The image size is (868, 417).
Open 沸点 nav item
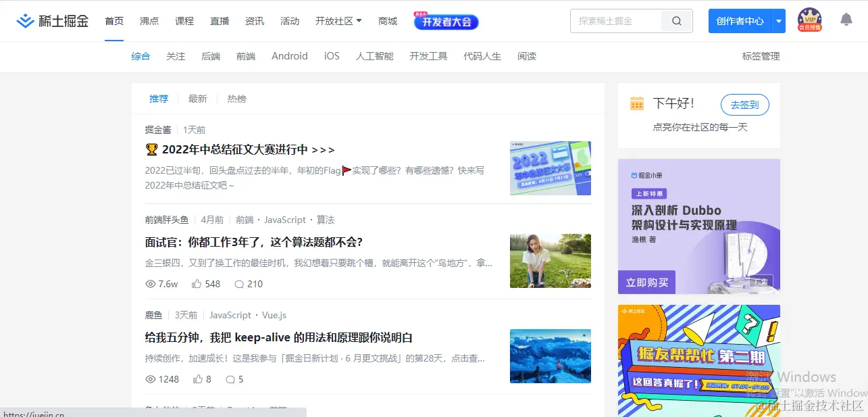coord(149,21)
